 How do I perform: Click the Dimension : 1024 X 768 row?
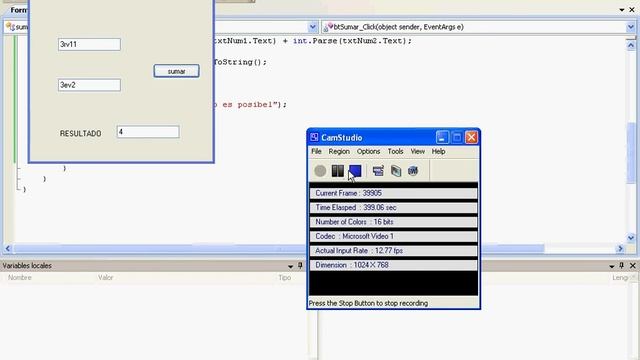click(393, 265)
